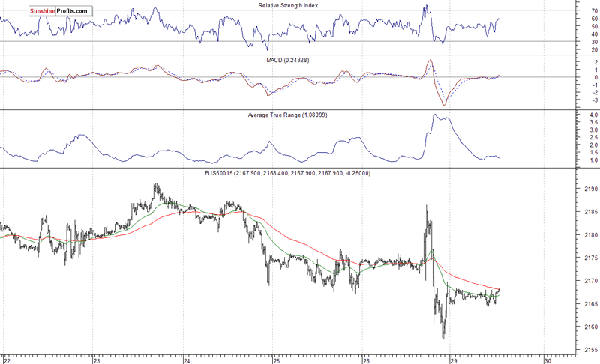
Task: Click the 2165 price axis label
Action: pyautogui.click(x=591, y=304)
